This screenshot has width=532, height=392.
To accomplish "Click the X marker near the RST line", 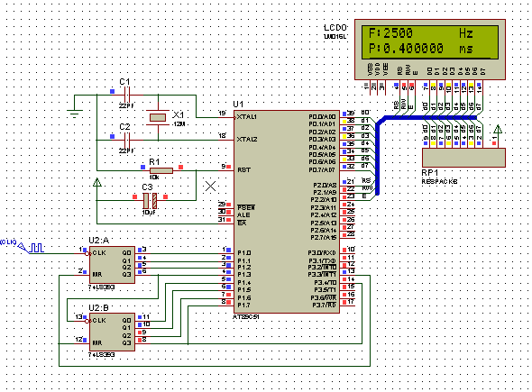I will pyautogui.click(x=210, y=186).
